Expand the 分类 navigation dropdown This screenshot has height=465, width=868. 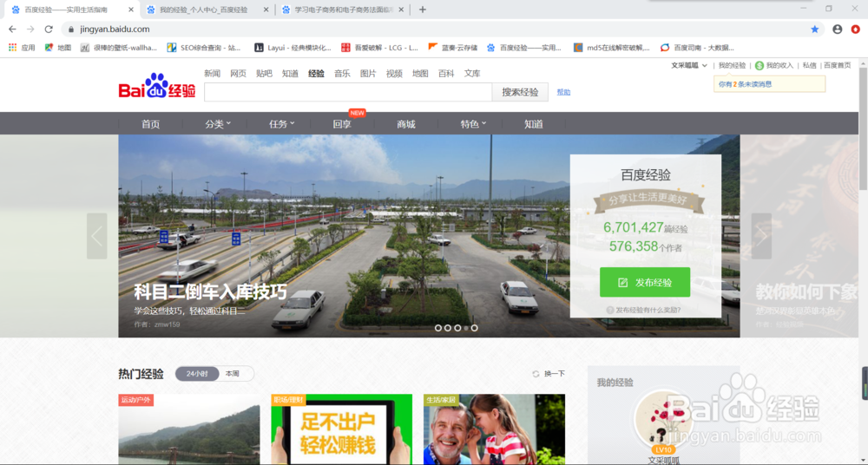point(218,124)
